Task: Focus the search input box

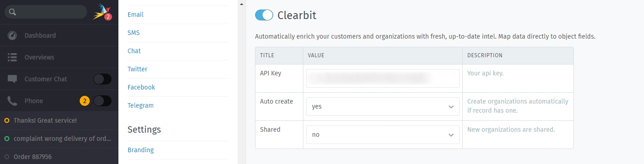Action: 46,12
